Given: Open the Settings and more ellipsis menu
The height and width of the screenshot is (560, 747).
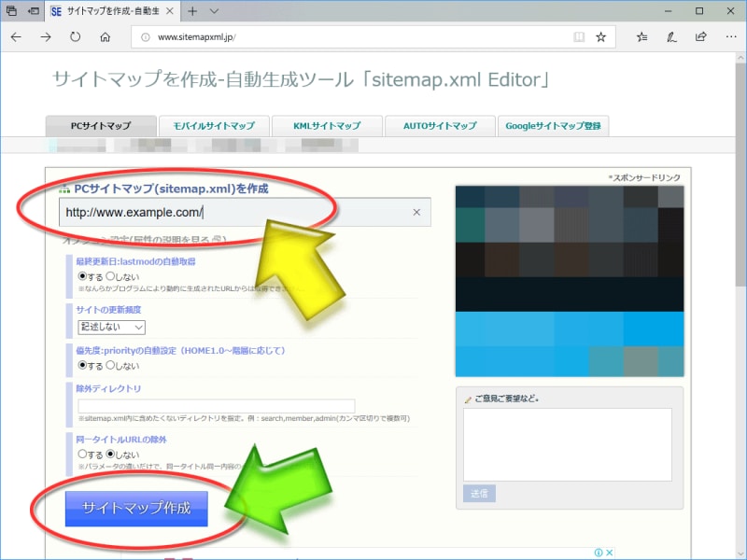Looking at the screenshot, I should point(729,37).
